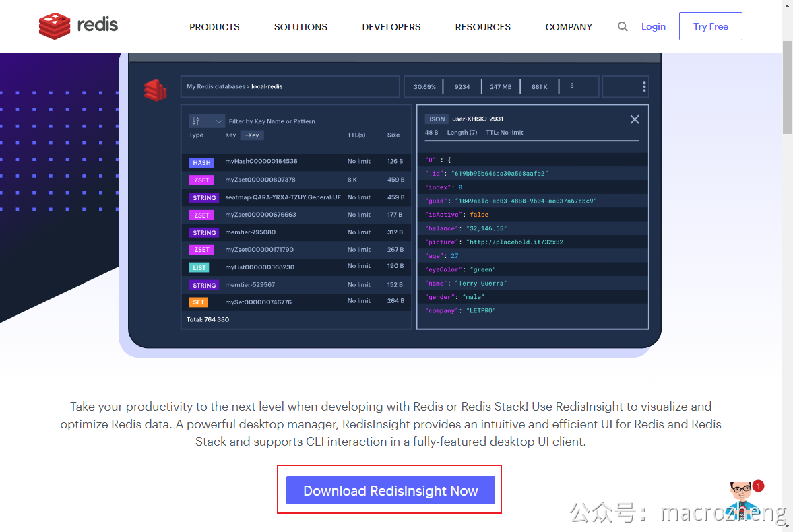Click the page vertical scrollbar thumb

pyautogui.click(x=787, y=87)
